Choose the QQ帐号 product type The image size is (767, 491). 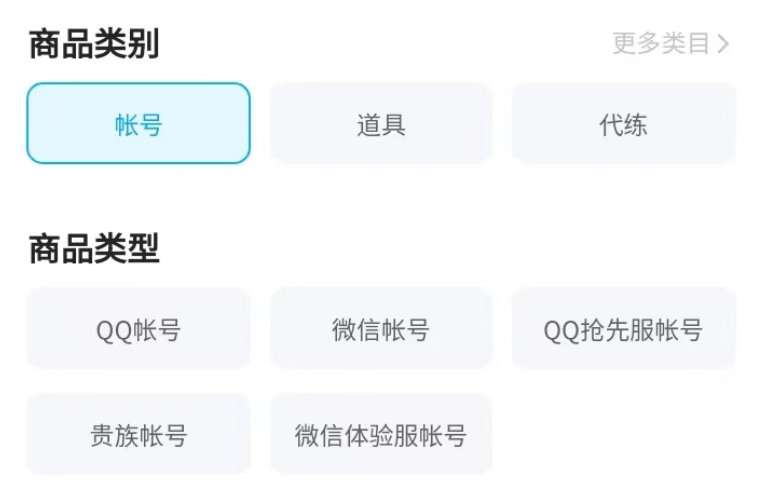coord(138,329)
